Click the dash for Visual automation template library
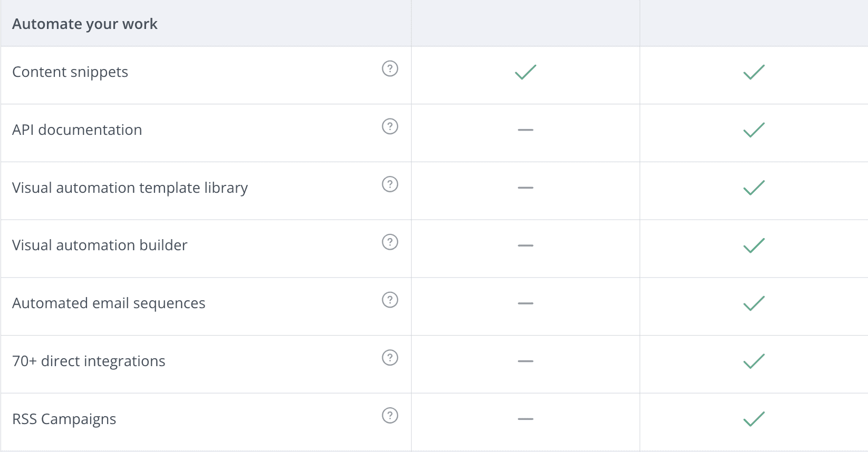This screenshot has height=452, width=868. pyautogui.click(x=525, y=188)
